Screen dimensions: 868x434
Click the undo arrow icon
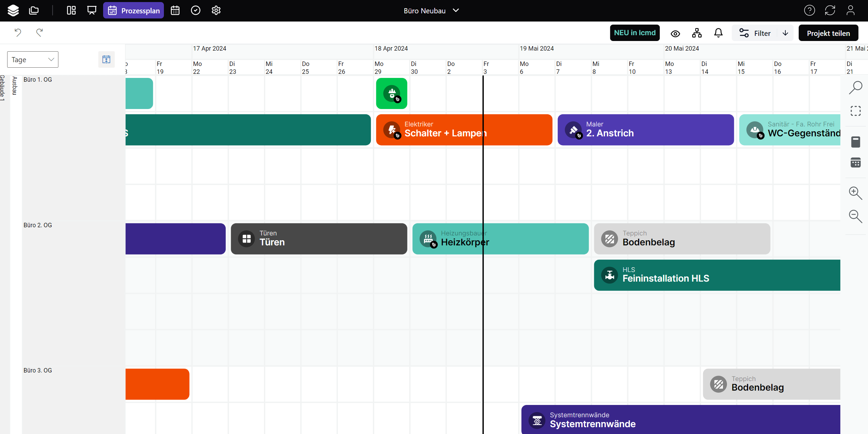pos(18,32)
